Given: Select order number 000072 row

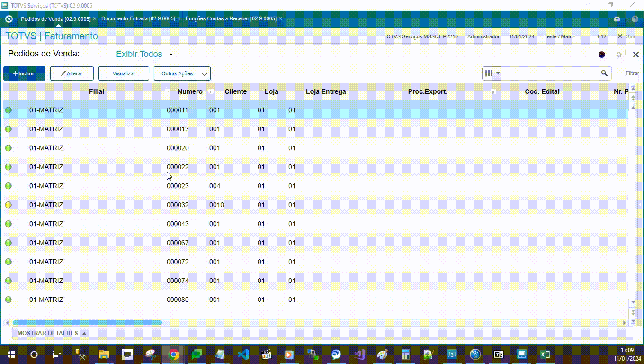Looking at the screenshot, I should [316, 262].
